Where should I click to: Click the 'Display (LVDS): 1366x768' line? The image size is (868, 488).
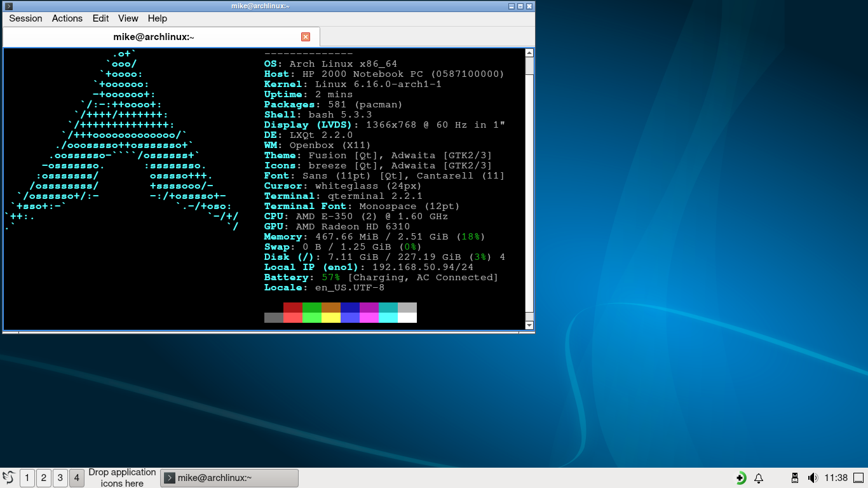coord(384,125)
